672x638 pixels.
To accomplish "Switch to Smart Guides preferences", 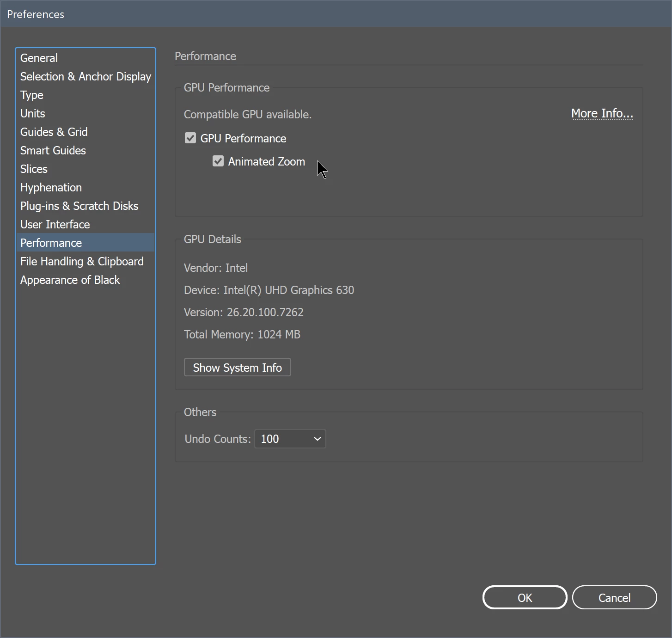I will (x=86, y=150).
